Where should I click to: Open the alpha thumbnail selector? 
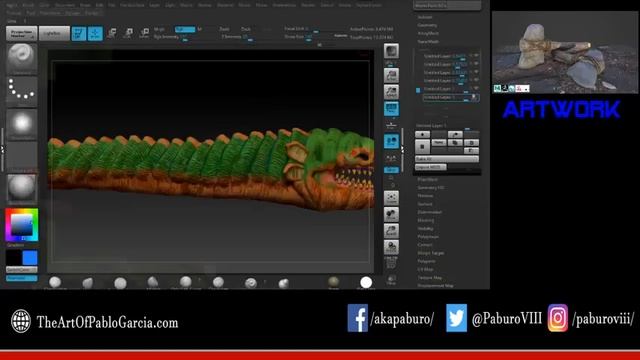tap(22, 124)
